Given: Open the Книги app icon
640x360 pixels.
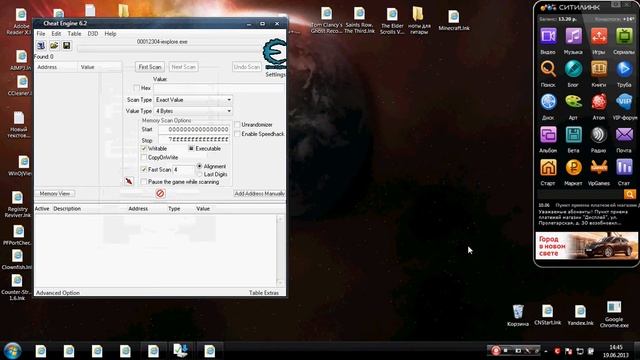Looking at the screenshot, I should coord(599,69).
